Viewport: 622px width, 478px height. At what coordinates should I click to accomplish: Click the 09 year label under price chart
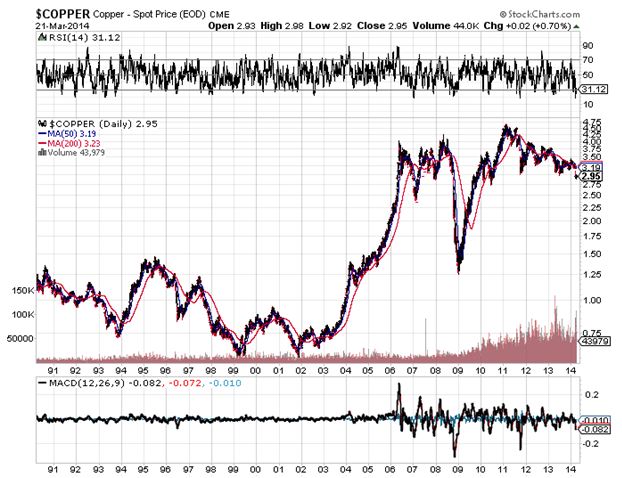pyautogui.click(x=458, y=371)
